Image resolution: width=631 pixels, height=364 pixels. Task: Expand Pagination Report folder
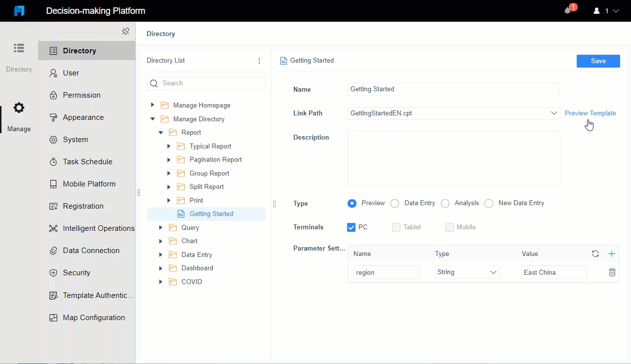169,159
